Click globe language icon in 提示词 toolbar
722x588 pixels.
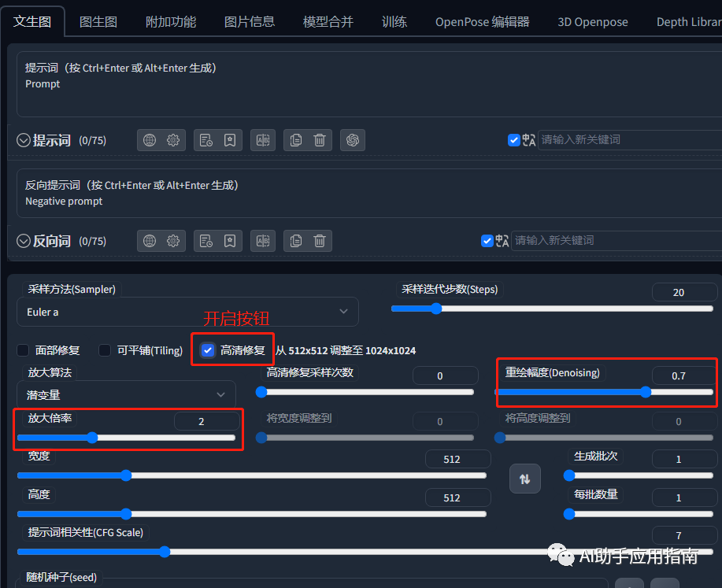150,140
